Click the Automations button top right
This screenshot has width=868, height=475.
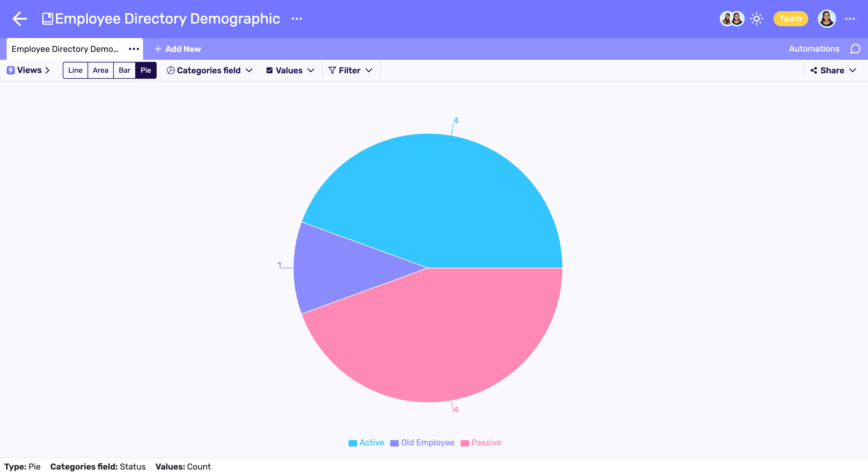(x=814, y=49)
